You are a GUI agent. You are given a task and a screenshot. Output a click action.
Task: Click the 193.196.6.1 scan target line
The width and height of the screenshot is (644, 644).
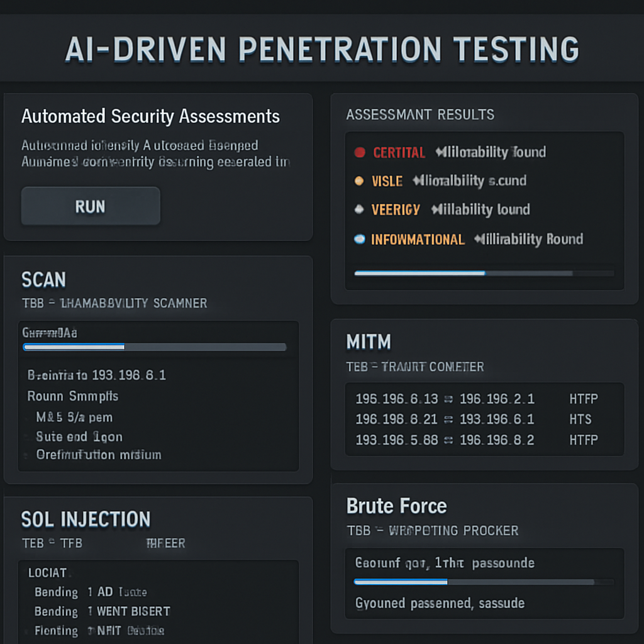(96, 375)
